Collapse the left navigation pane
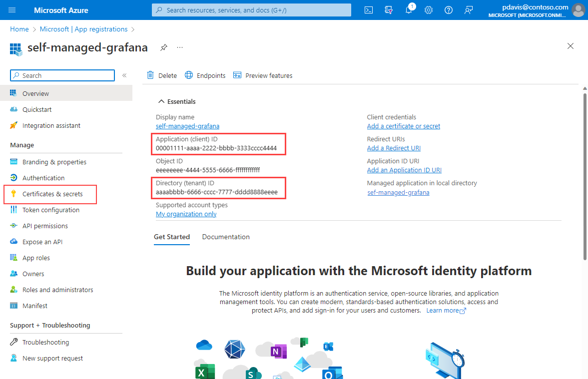This screenshot has height=379, width=588. pyautogui.click(x=124, y=75)
